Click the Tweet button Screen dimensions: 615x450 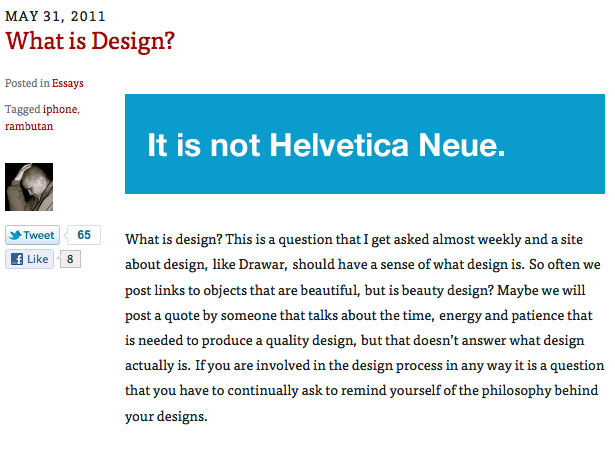pyautogui.click(x=33, y=235)
